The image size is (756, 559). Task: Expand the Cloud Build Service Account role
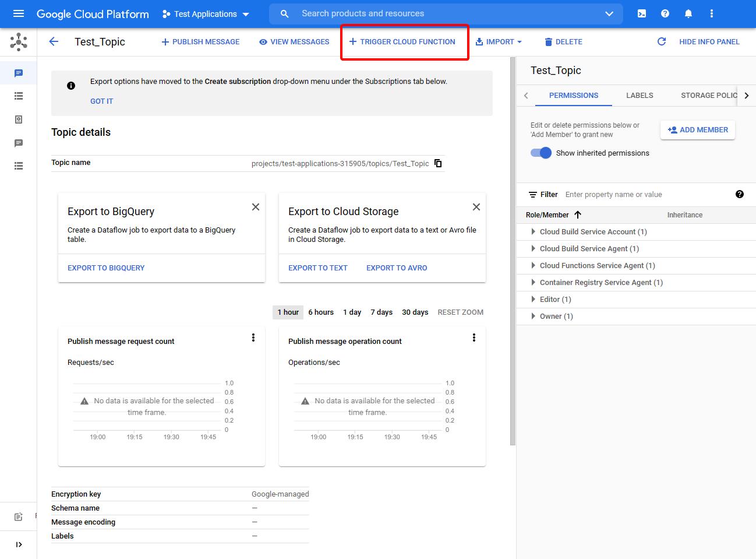click(533, 231)
